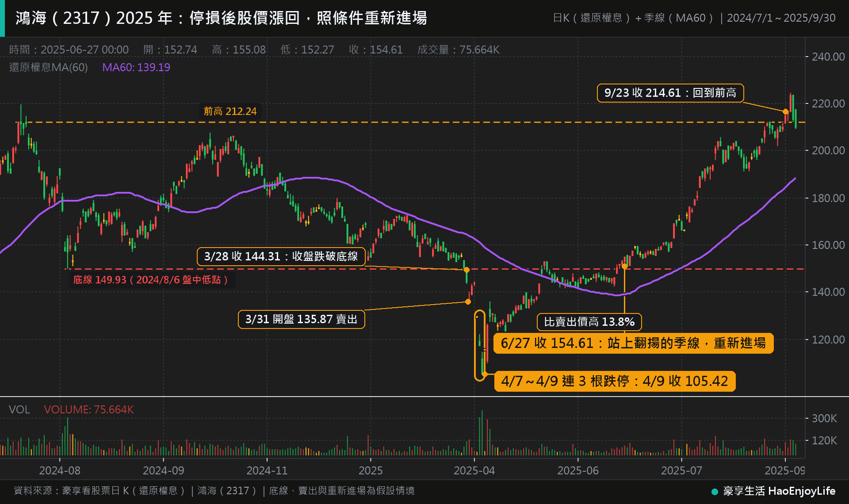Image resolution: width=849 pixels, height=504 pixels.
Task: Click the 2025-06 date axis label
Action: 578,470
